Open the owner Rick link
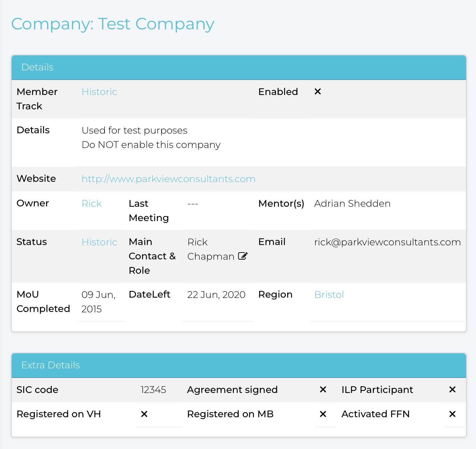Image resolution: width=476 pixels, height=449 pixels. [92, 204]
